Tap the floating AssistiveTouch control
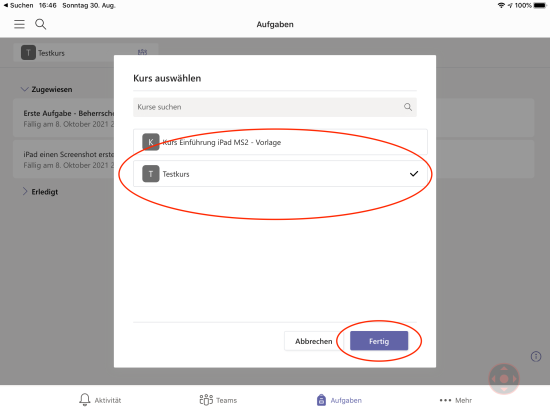Viewport: 550px width, 413px height. coord(504,379)
